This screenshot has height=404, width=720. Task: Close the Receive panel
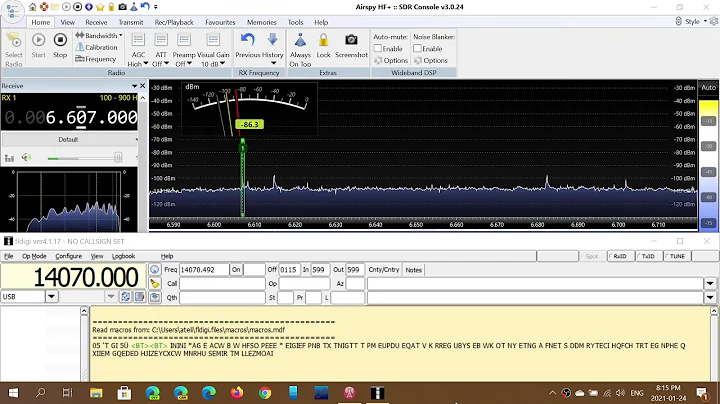click(x=142, y=86)
